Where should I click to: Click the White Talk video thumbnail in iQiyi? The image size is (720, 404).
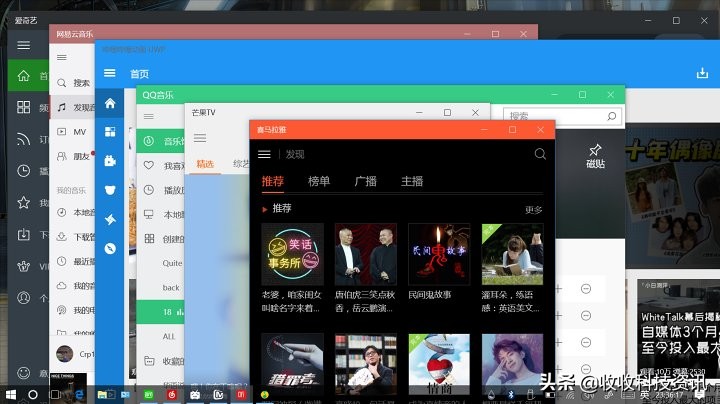click(x=679, y=327)
